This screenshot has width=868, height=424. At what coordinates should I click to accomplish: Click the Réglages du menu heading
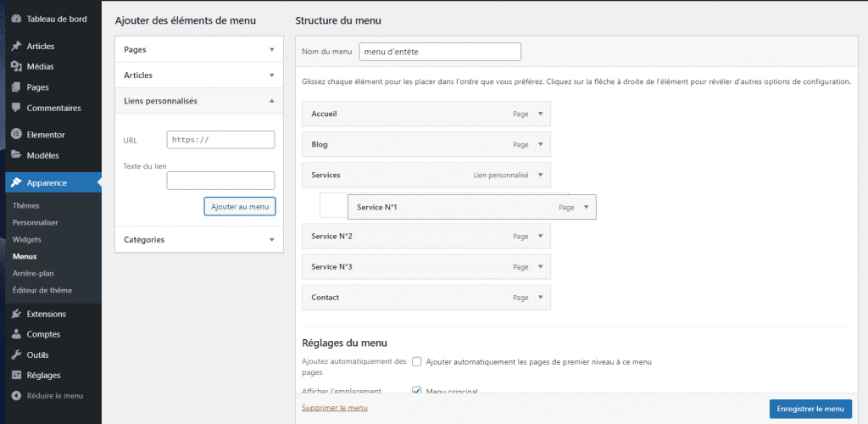click(344, 343)
